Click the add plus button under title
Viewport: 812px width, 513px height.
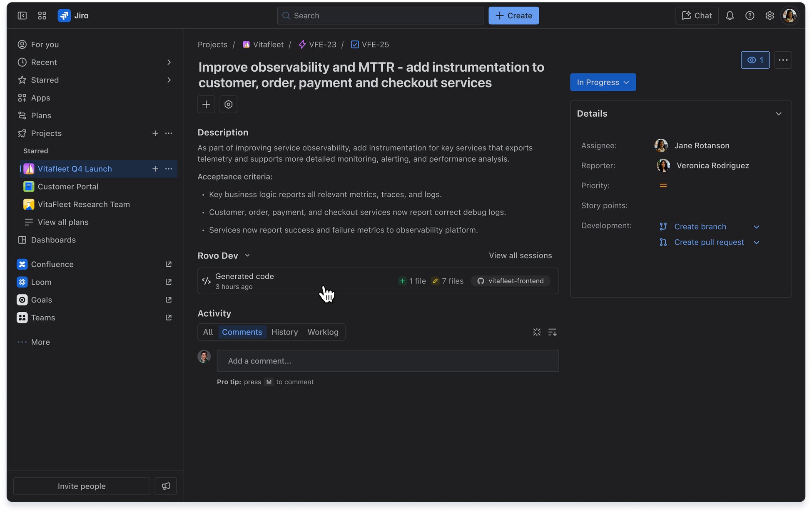[206, 104]
